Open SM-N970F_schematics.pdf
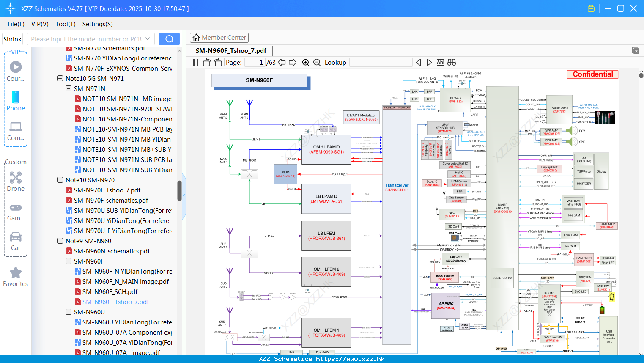 [111, 200]
